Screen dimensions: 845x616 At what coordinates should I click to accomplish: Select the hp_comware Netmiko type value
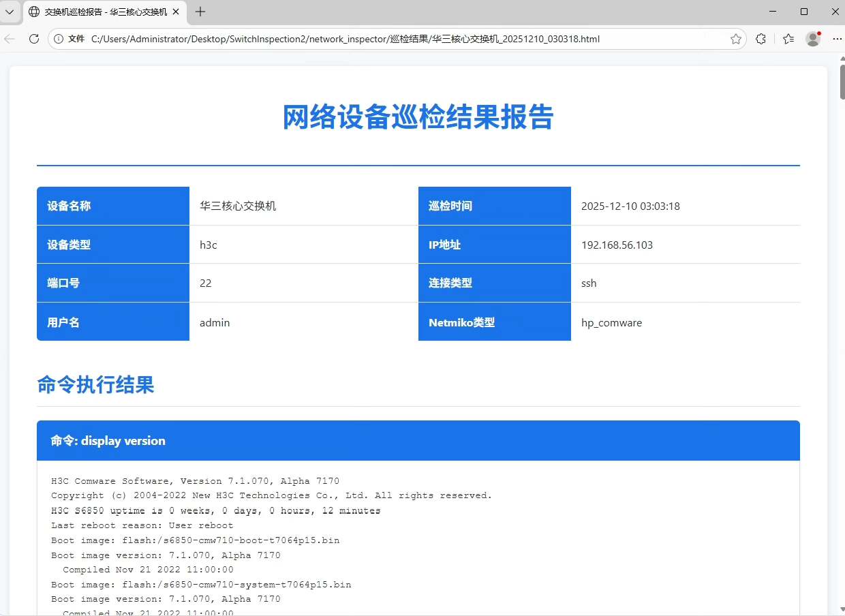(x=611, y=322)
